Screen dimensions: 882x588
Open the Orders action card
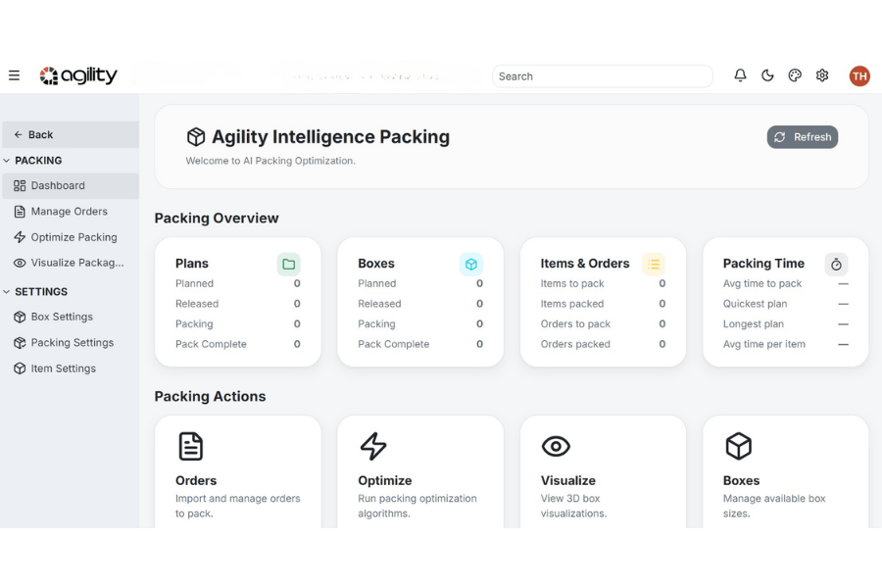tap(238, 471)
